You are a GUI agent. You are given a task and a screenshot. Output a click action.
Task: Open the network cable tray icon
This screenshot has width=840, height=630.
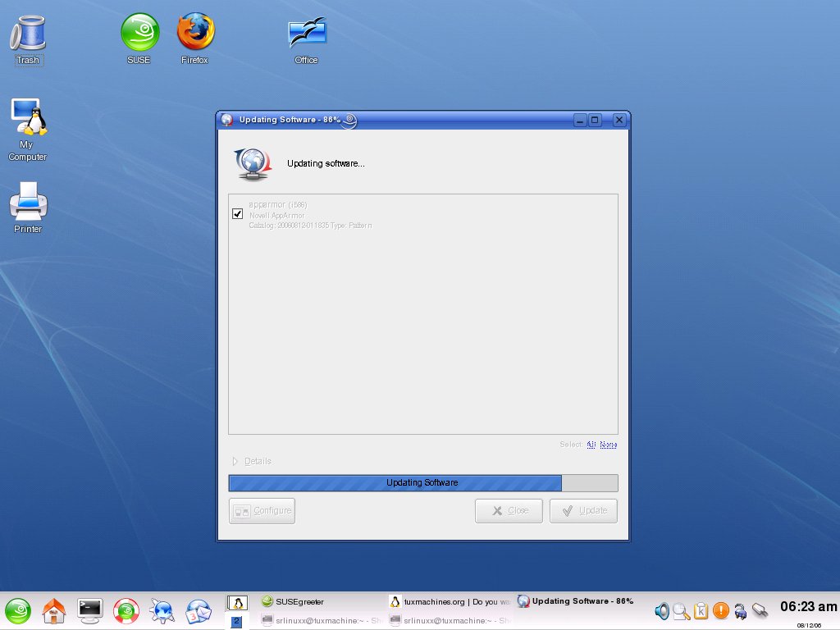coord(760,610)
